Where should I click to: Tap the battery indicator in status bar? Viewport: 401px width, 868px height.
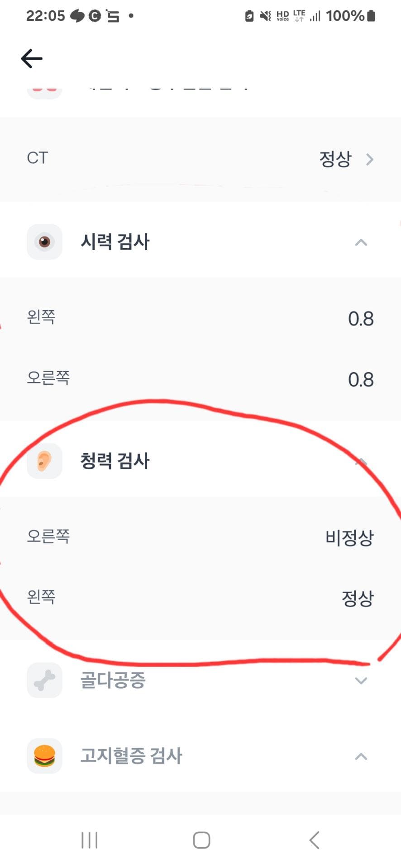(371, 16)
